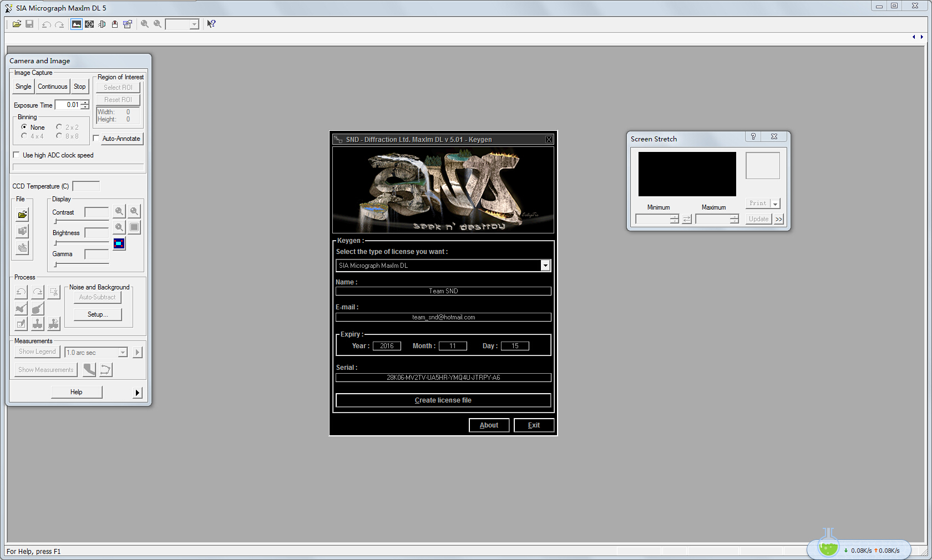Click the crop scissors icon in Process group
This screenshot has height=560, width=932.
click(x=54, y=292)
